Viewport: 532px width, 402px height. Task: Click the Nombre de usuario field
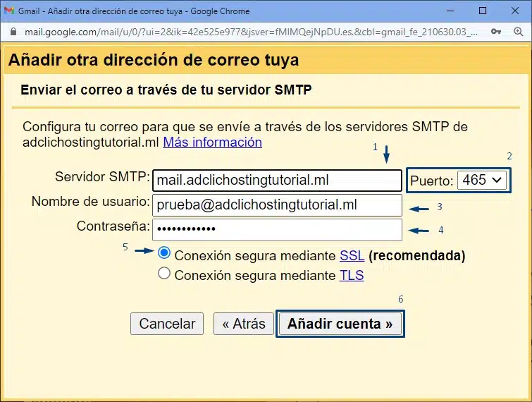tap(277, 205)
